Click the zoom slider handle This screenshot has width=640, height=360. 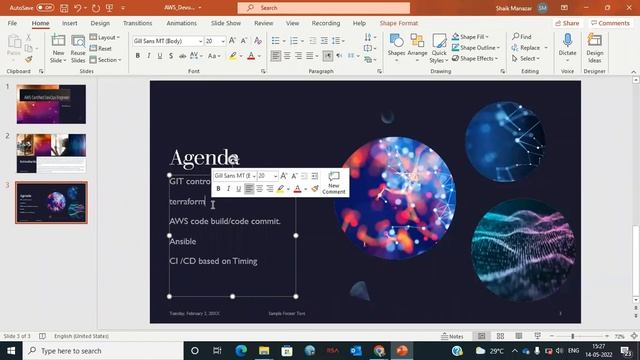[x=573, y=336]
